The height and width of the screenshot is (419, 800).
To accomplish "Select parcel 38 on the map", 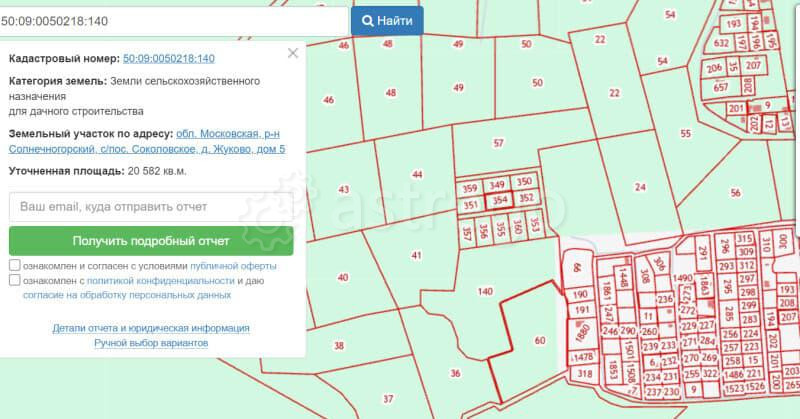I will tap(339, 346).
